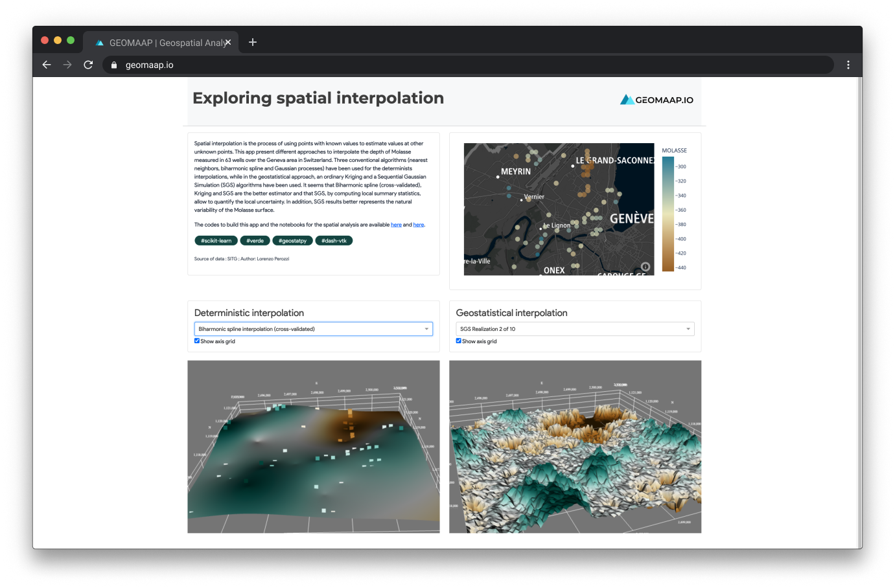Click the padlock site-info icon

pyautogui.click(x=114, y=65)
